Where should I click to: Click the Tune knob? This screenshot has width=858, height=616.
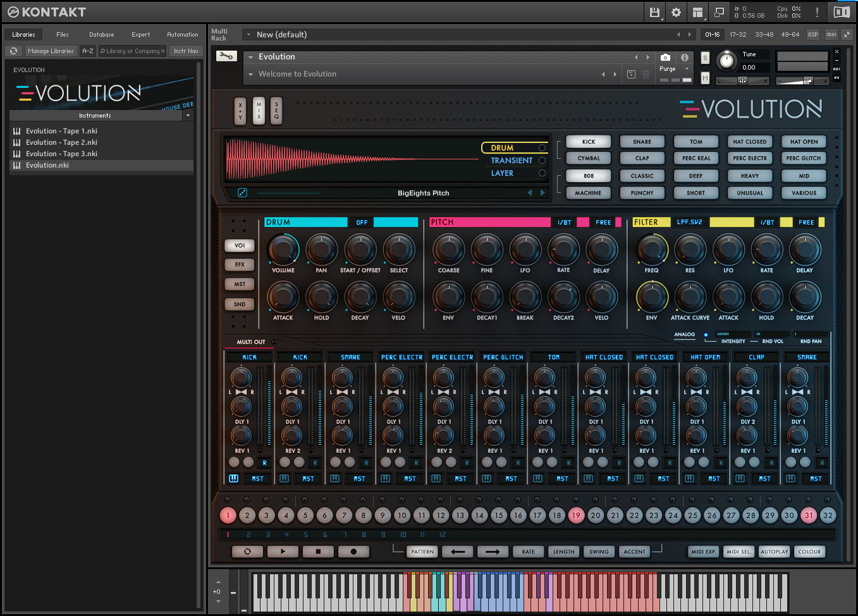pyautogui.click(x=727, y=61)
